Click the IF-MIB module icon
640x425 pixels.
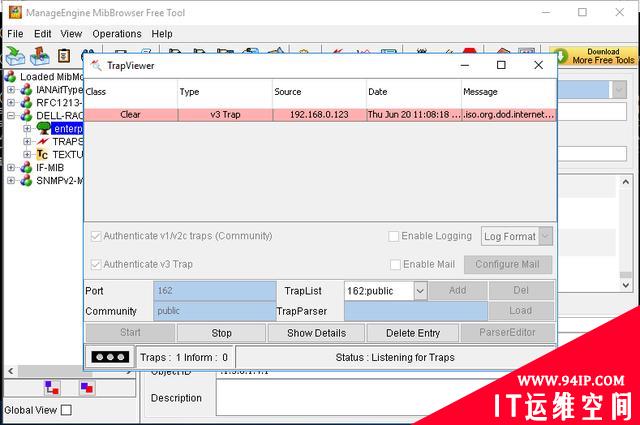click(27, 167)
